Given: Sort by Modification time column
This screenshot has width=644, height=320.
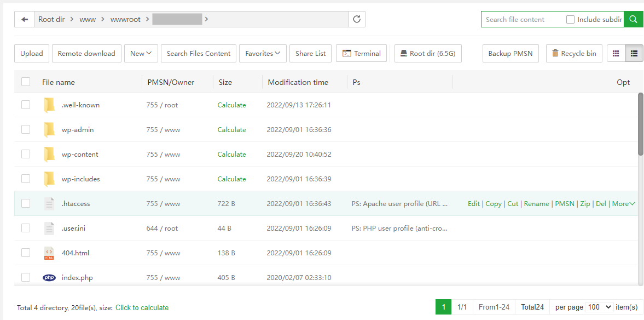Looking at the screenshot, I should [x=298, y=82].
